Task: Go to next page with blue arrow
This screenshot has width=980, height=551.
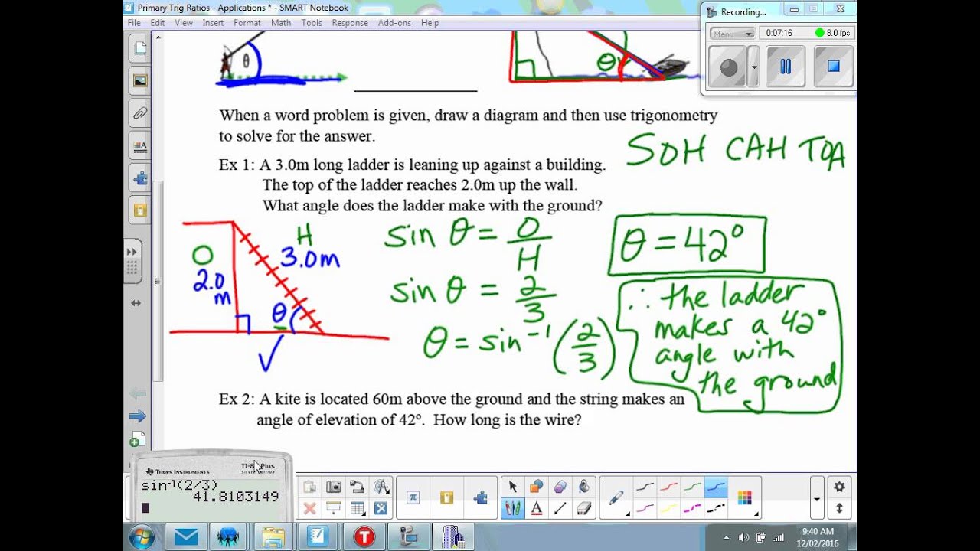Action: click(x=138, y=416)
